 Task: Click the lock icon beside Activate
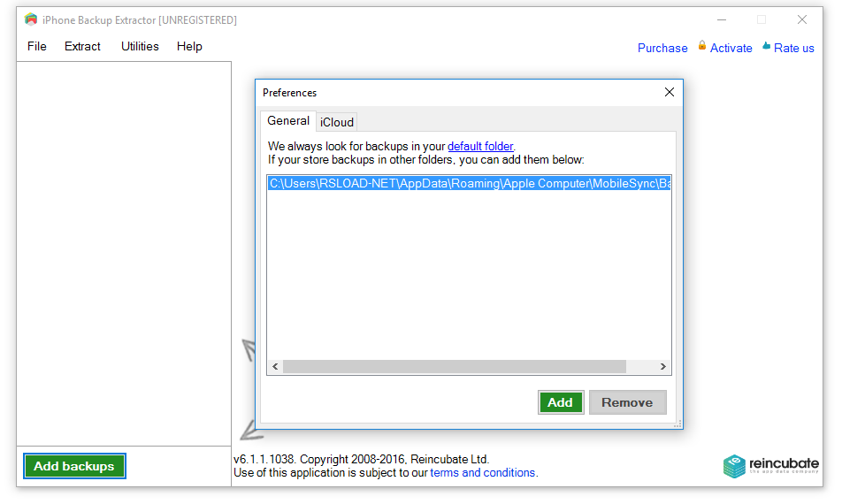tap(702, 45)
